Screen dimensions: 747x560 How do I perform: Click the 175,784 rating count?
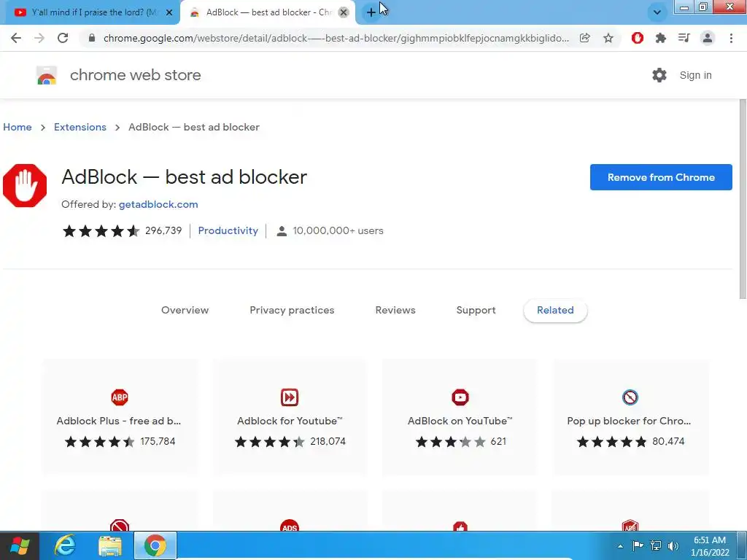tap(158, 441)
